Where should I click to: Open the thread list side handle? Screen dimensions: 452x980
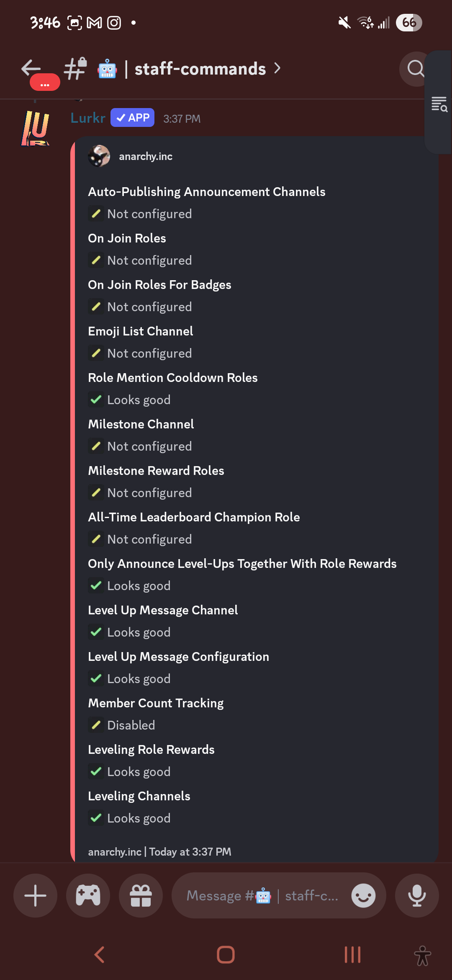(439, 104)
